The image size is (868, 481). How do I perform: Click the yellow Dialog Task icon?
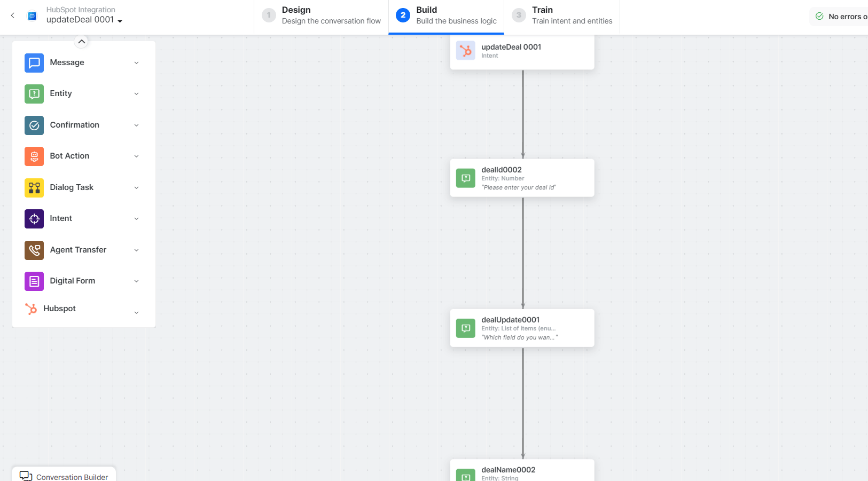click(x=34, y=188)
